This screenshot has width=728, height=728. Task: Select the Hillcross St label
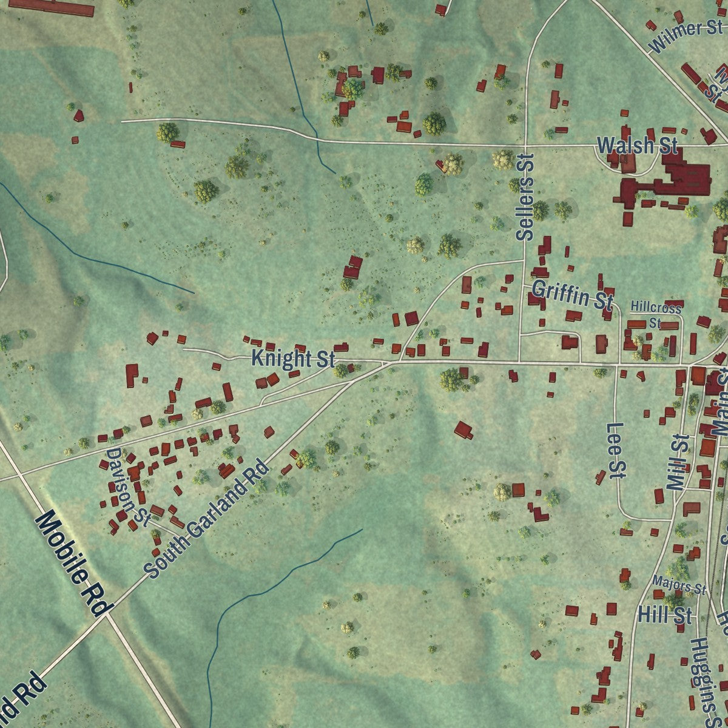pyautogui.click(x=655, y=315)
